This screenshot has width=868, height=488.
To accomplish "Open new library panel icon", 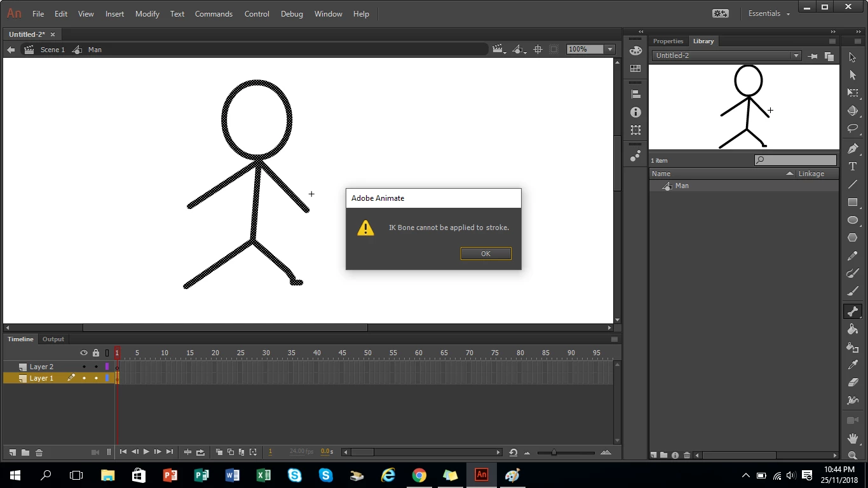I will coord(829,56).
